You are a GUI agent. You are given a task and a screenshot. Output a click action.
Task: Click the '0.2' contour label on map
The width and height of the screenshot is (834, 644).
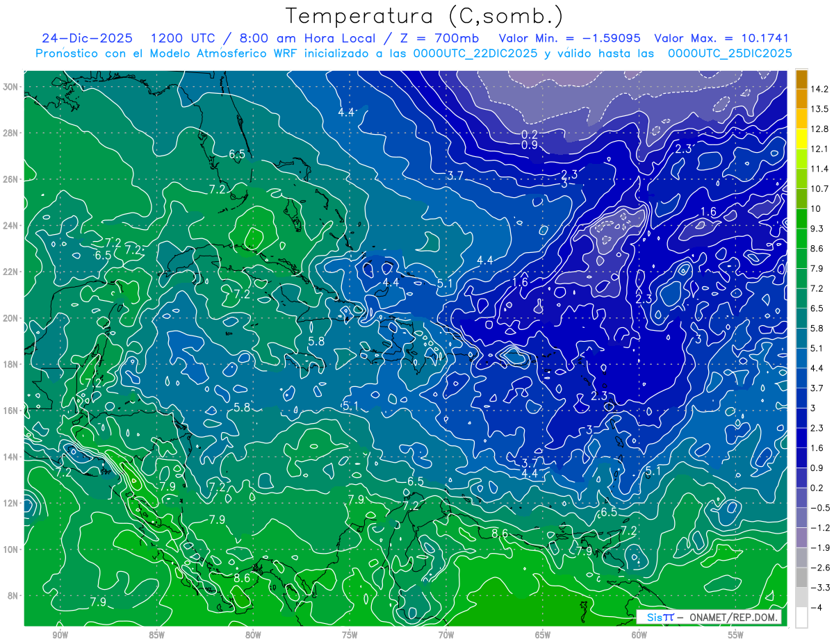[x=530, y=134]
